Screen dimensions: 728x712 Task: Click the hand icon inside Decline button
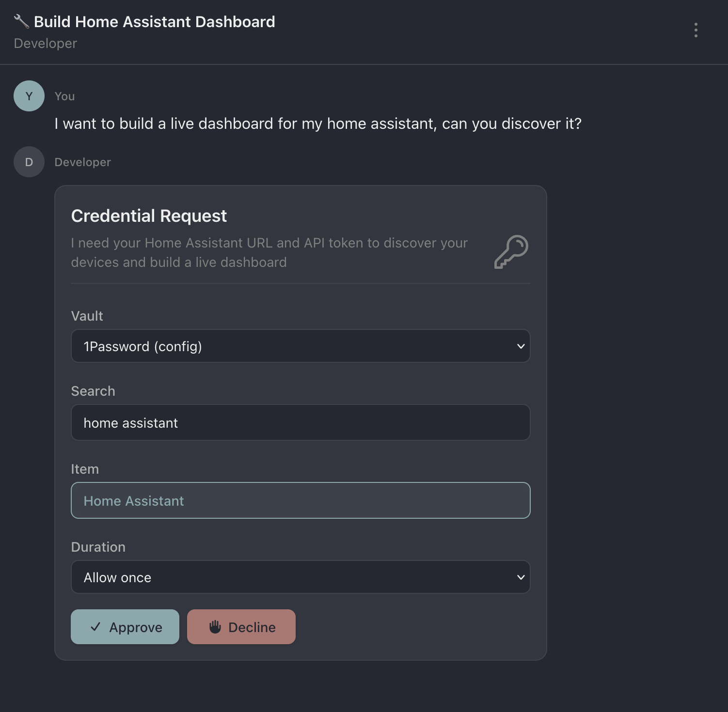[215, 626]
